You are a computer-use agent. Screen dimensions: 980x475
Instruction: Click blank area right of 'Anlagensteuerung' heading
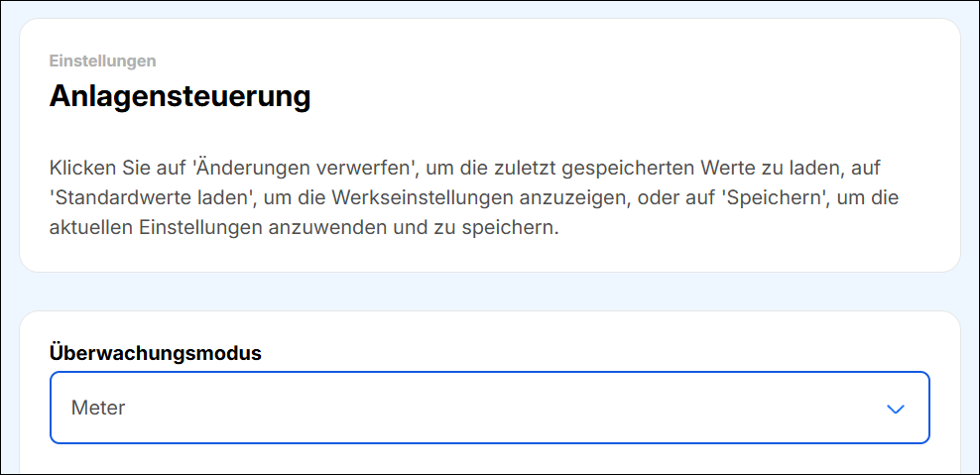(x=635, y=97)
